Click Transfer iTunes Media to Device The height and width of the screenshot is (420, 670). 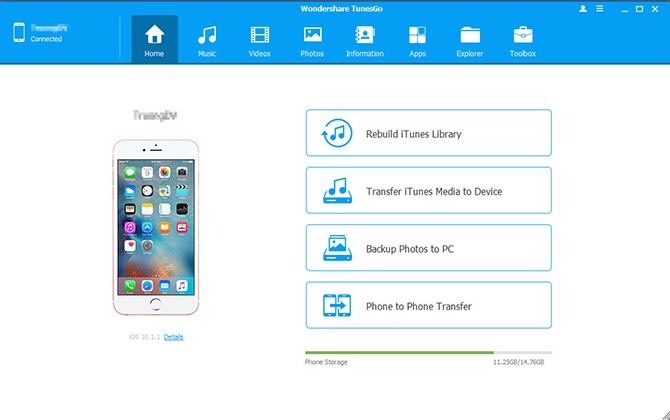coord(429,190)
